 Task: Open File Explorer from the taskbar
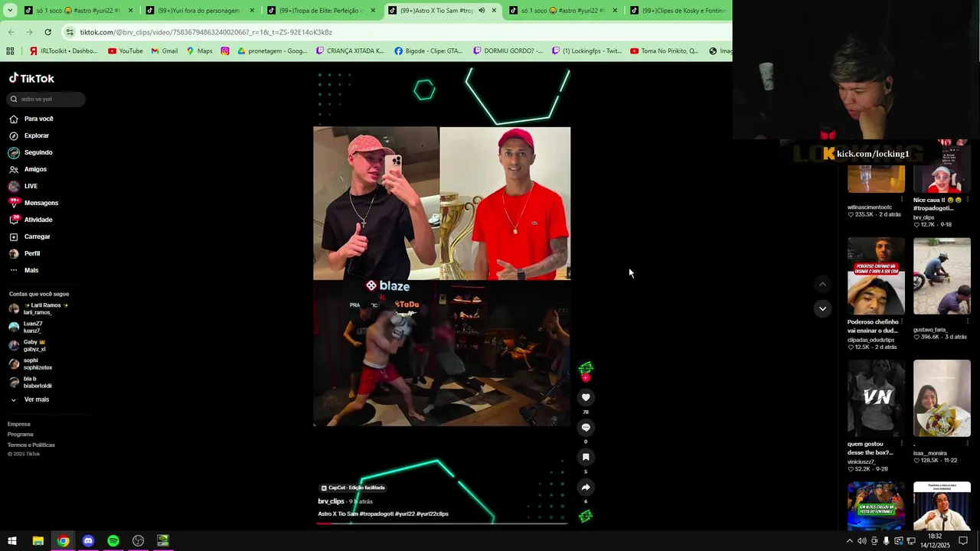[38, 541]
